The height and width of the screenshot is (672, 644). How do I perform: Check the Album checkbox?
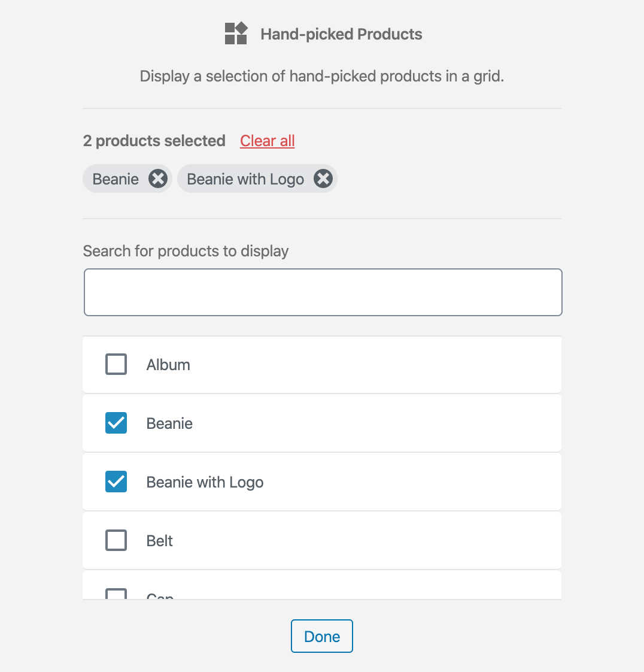[116, 364]
